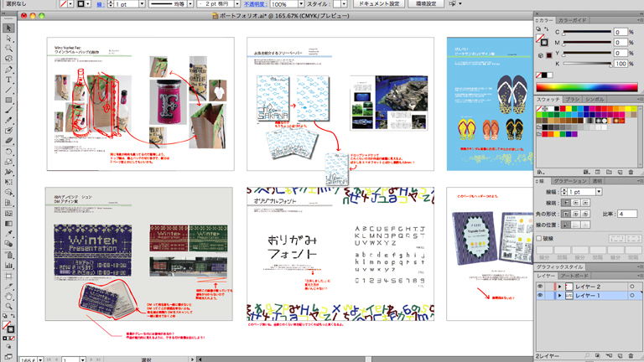644x362 pixels.
Task: Toggle visibility of レイヤー 1
Action: point(540,296)
